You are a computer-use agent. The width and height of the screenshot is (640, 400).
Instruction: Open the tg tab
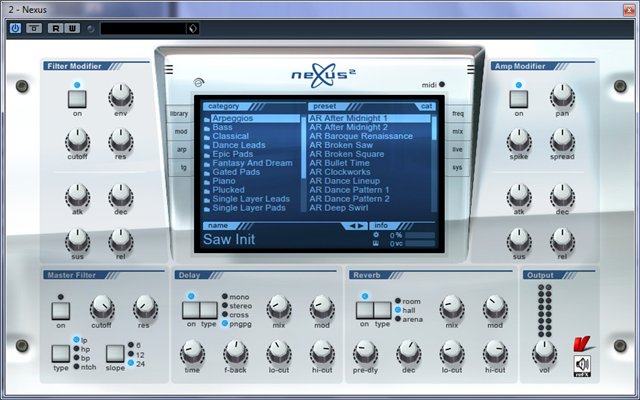183,167
